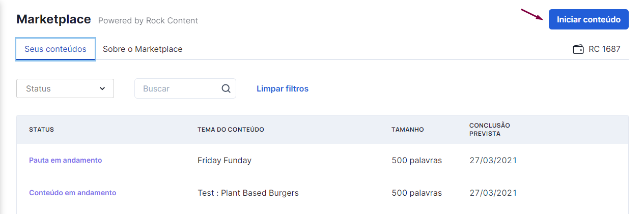644x214 pixels.
Task: Click the Marketplace page title
Action: (53, 19)
